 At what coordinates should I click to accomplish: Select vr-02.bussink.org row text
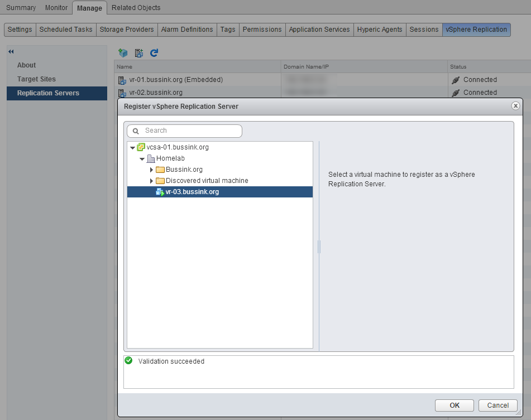[x=156, y=93]
